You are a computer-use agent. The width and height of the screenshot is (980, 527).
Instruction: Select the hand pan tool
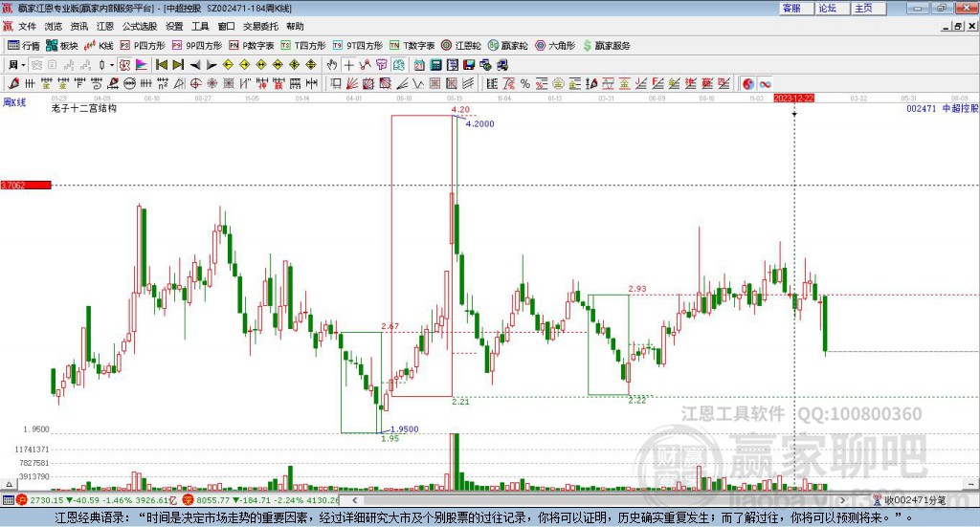[x=332, y=65]
